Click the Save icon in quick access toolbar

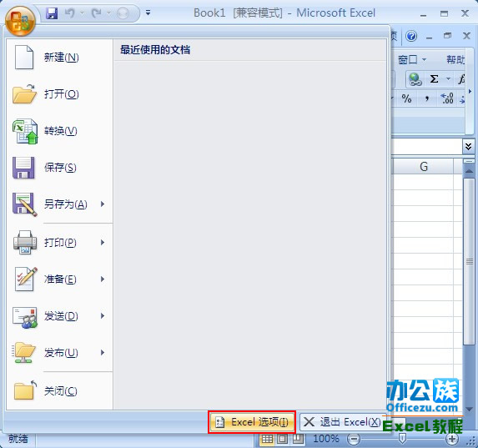point(52,13)
